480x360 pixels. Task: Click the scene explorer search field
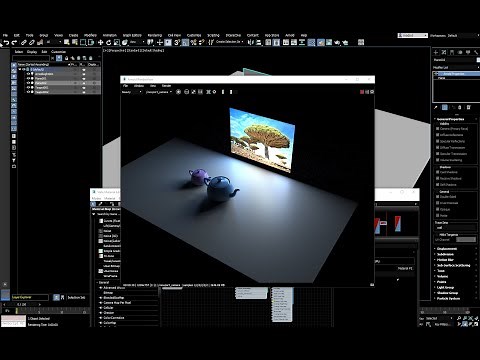point(31,58)
